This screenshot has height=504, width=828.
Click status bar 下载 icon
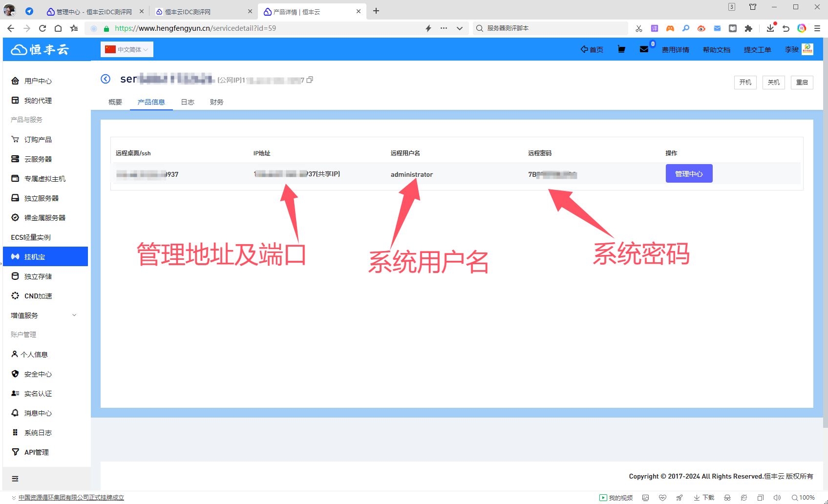(x=704, y=498)
